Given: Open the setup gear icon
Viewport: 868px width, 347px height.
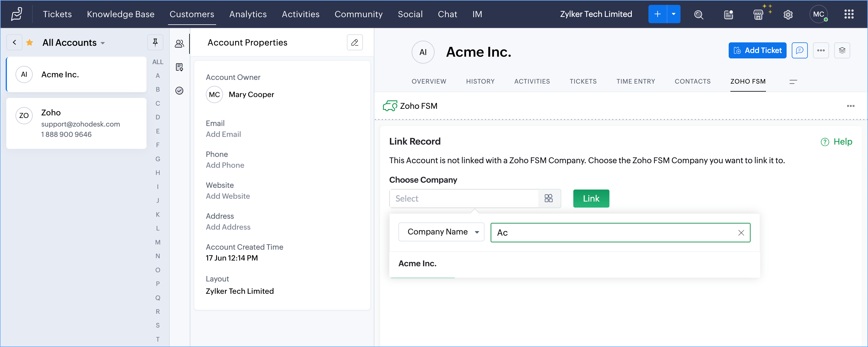Looking at the screenshot, I should point(788,15).
